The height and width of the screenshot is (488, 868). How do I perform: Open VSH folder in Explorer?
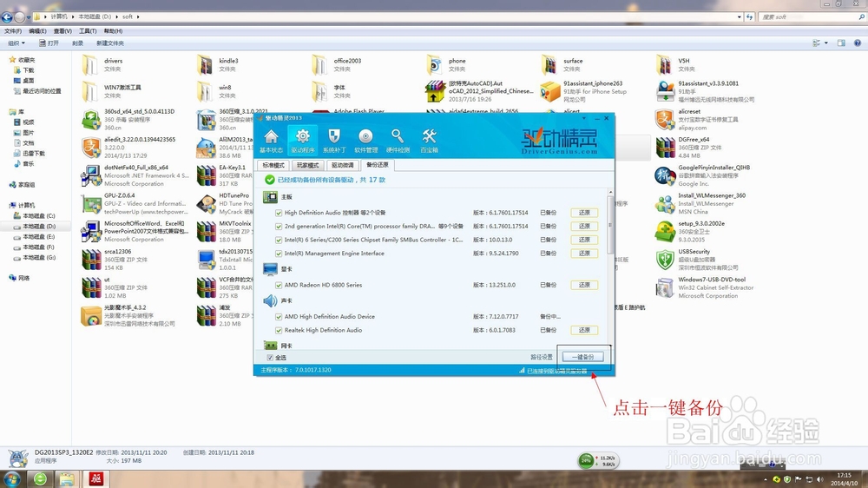click(664, 65)
